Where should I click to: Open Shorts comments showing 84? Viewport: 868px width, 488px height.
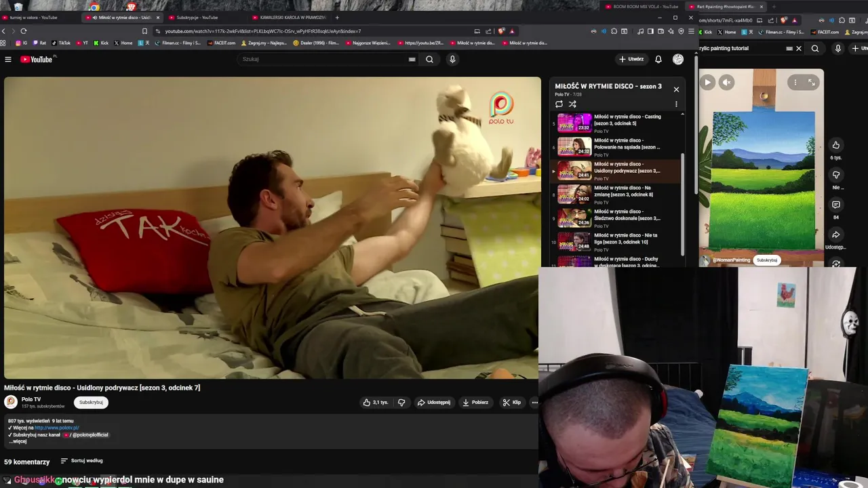[x=836, y=205]
